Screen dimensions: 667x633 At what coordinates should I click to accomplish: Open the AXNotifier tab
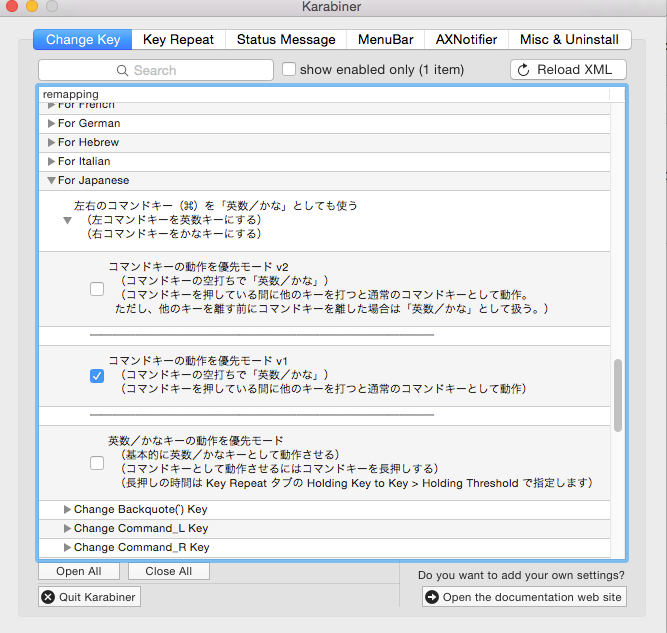tap(466, 40)
